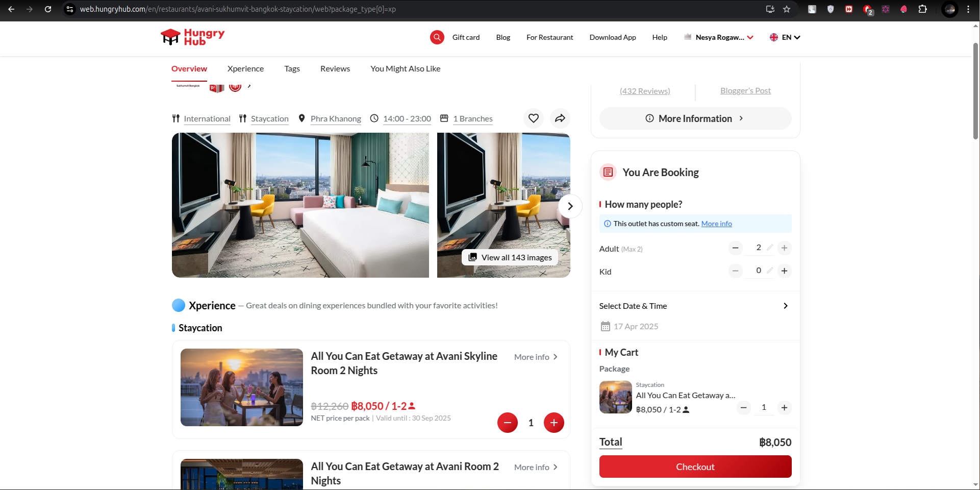980x490 pixels.
Task: Open the EN language dropdown
Action: point(785,37)
